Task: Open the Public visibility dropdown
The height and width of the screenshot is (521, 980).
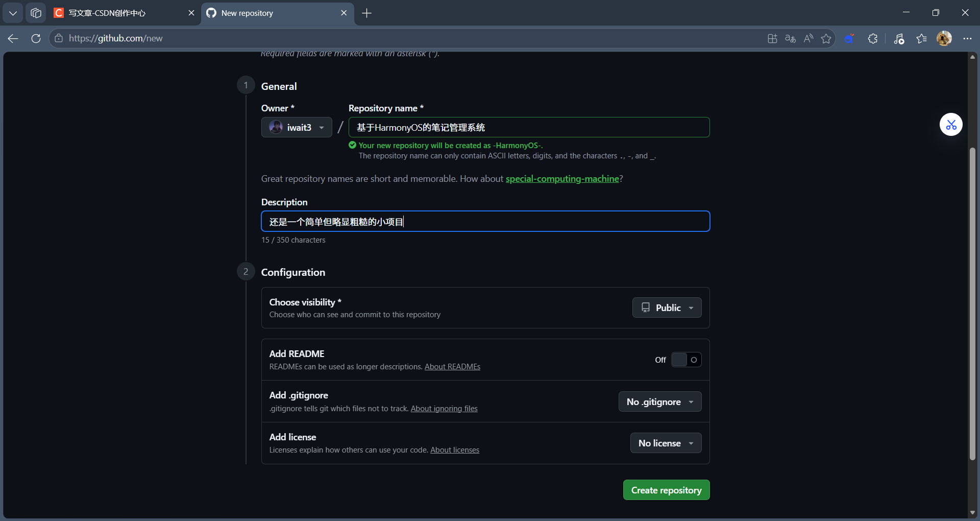Action: [667, 307]
